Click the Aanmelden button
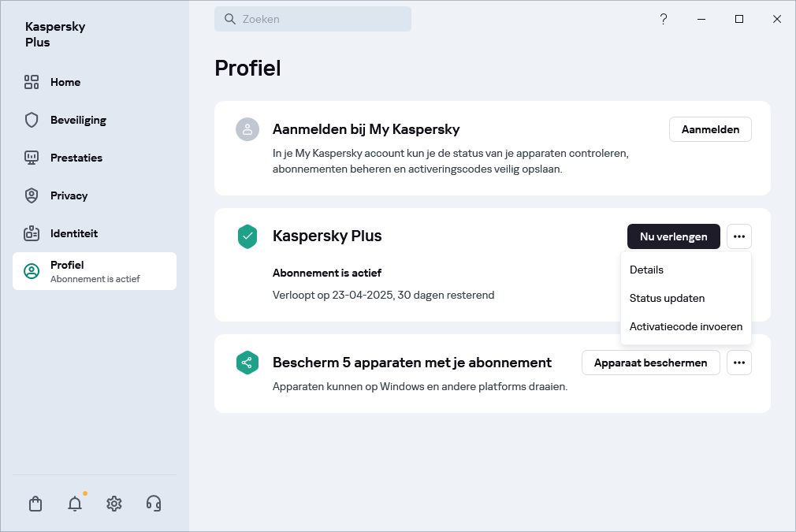 (710, 129)
